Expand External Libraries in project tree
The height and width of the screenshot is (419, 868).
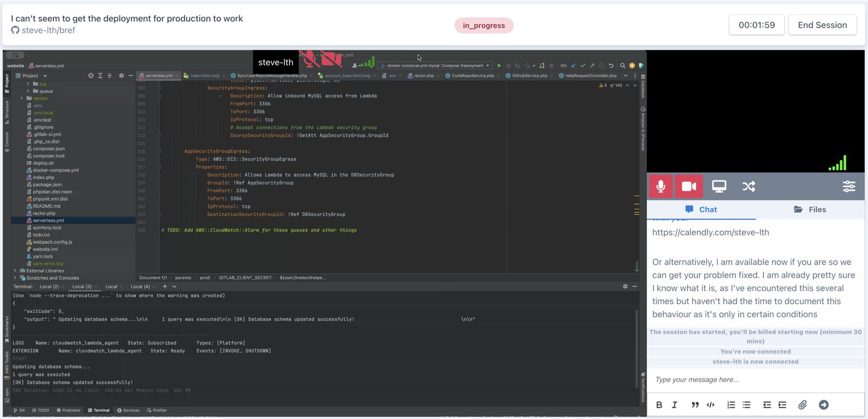click(15, 270)
